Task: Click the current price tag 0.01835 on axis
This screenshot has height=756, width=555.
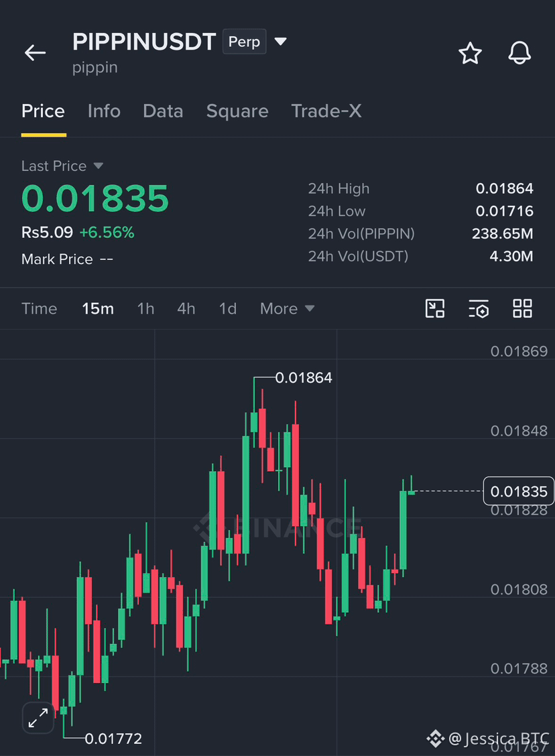Action: pos(518,491)
